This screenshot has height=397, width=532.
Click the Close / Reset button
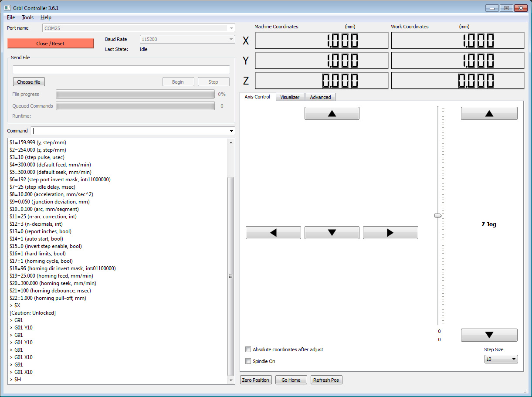[51, 44]
